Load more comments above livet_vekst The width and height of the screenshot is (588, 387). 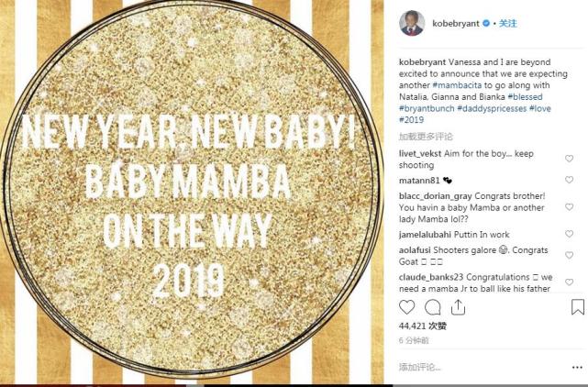426,137
